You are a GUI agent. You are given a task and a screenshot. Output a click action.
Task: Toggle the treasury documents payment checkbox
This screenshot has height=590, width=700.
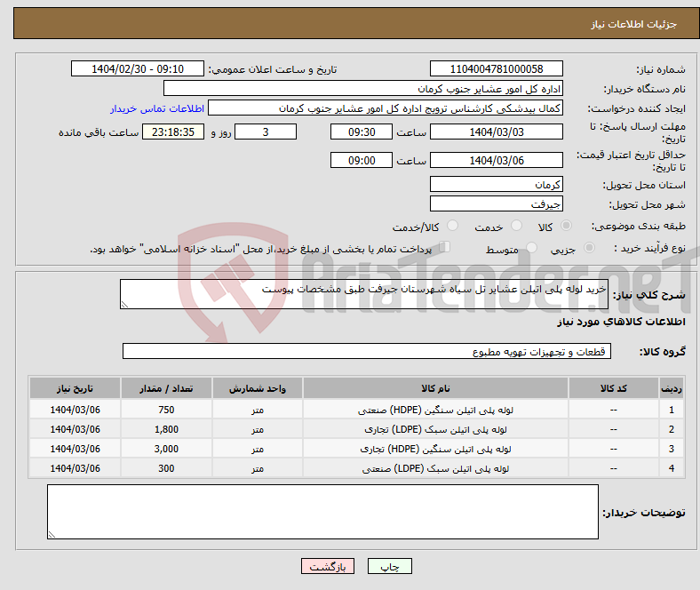point(445,247)
